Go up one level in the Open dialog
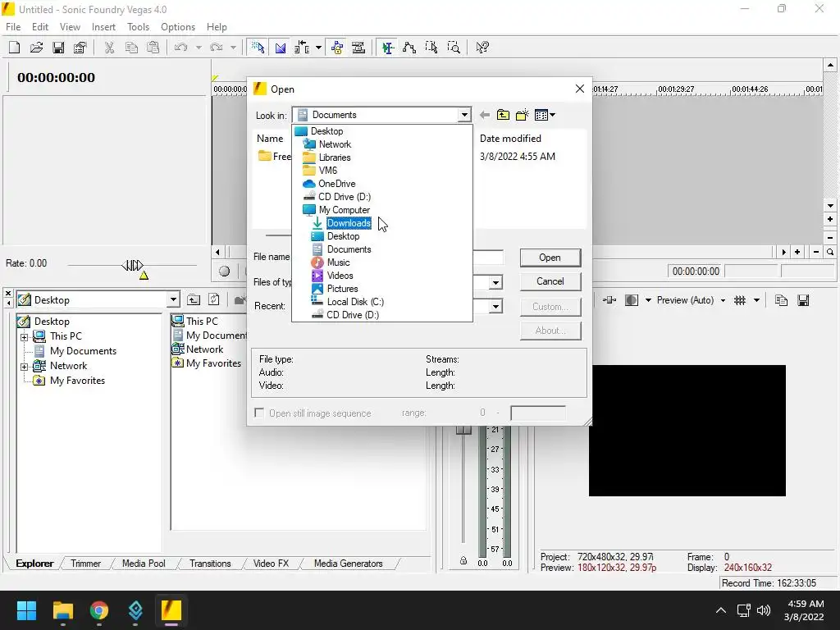840x630 pixels. [503, 115]
